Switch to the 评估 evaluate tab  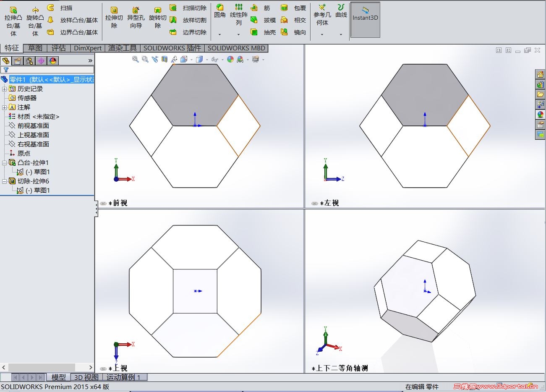tap(59, 48)
